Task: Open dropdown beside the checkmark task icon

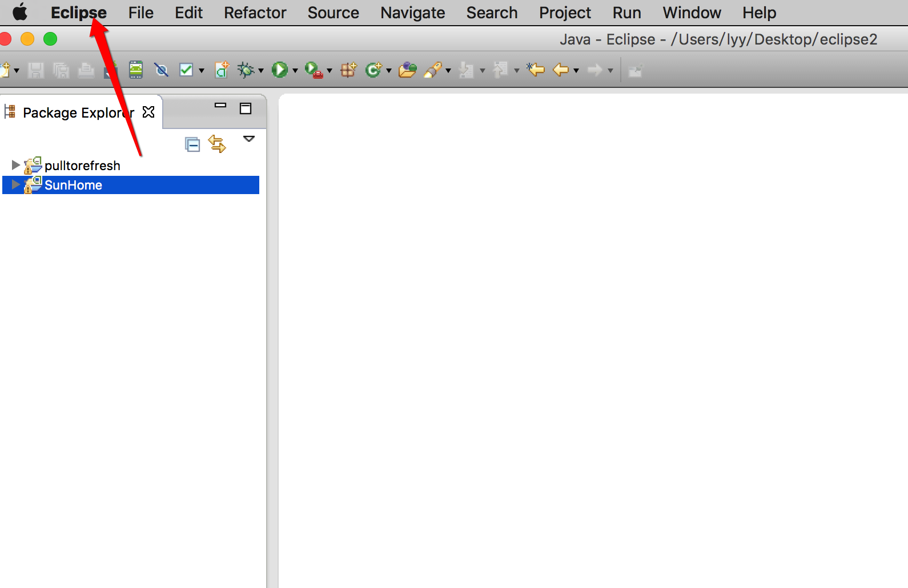Action: 202,71
